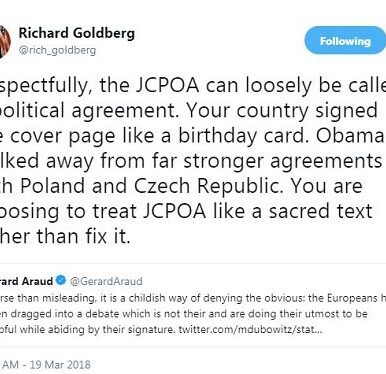
Task: Toggle the Following button
Action: pos(345,41)
